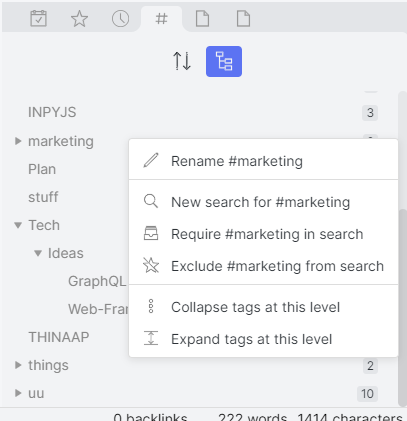Expand the marketing tag
The height and width of the screenshot is (421, 407).
(x=18, y=141)
